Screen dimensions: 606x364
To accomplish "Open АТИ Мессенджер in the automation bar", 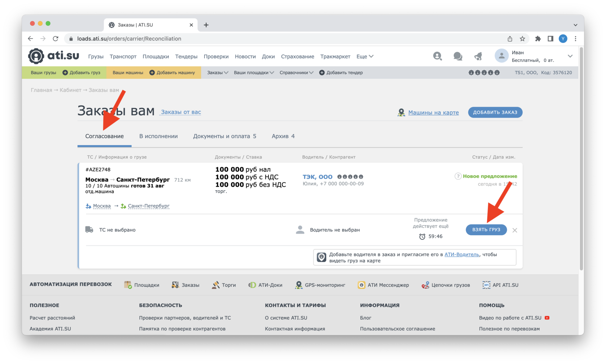I will pos(383,285).
